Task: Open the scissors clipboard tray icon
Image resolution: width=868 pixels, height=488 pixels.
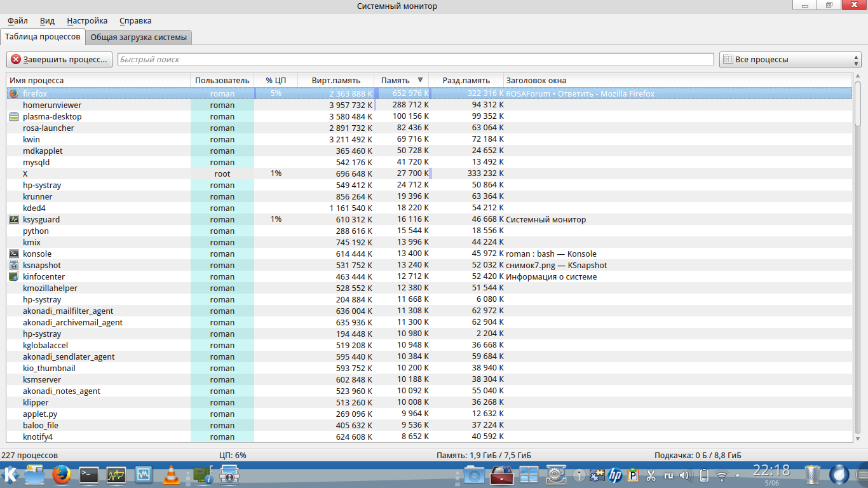Action: pos(651,475)
